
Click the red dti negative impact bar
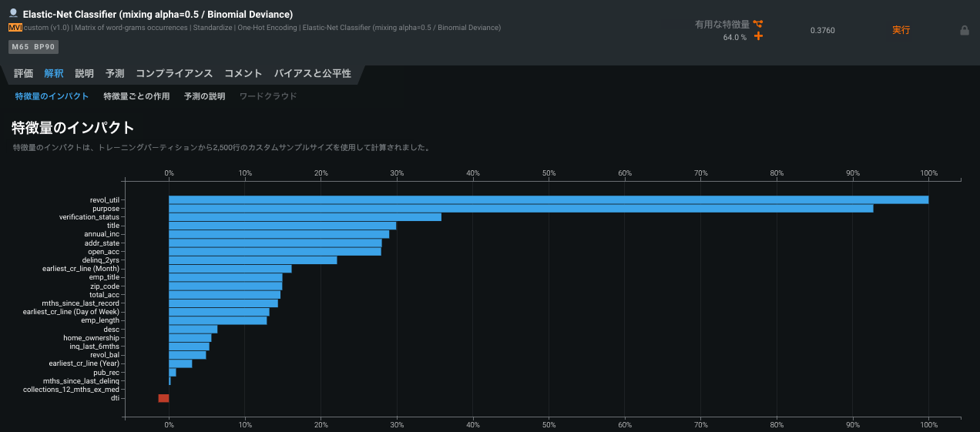[x=163, y=398]
